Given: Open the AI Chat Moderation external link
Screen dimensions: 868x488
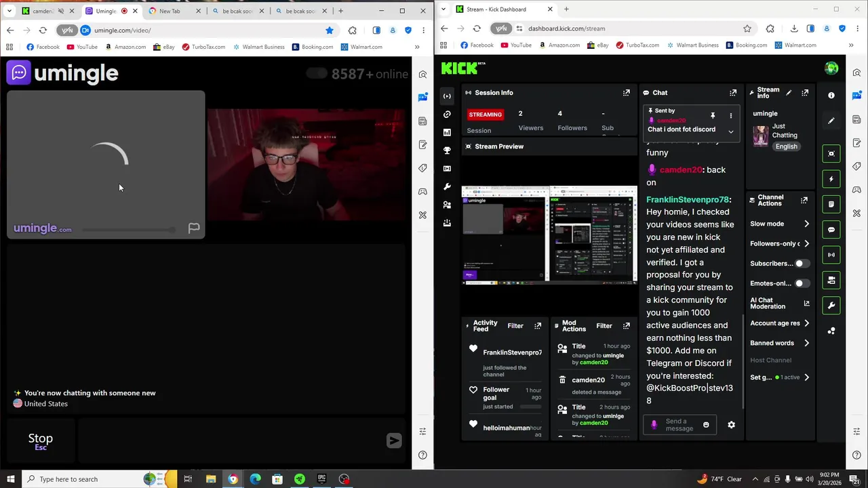Looking at the screenshot, I should tap(806, 304).
